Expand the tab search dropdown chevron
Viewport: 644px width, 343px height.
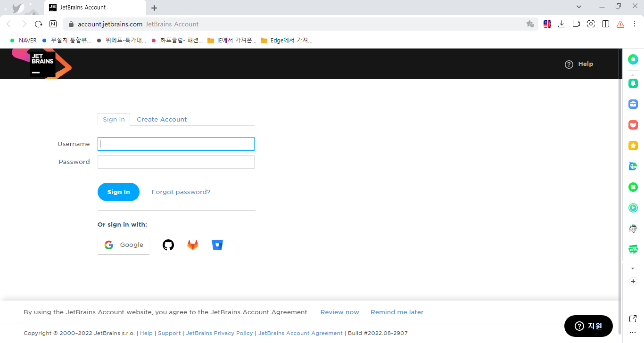(580, 7)
